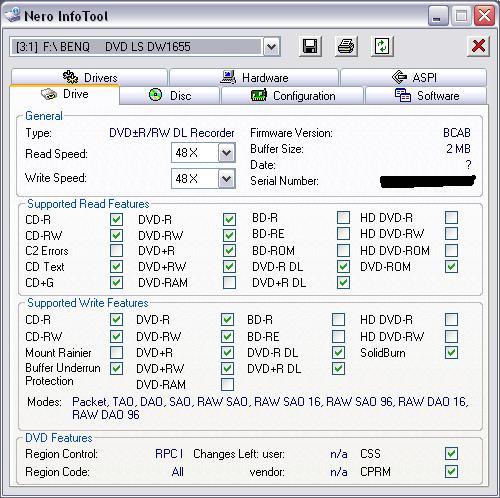Click the green disc icon on the Disc tab
Image resolution: width=500 pixels, height=498 pixels.
point(155,95)
